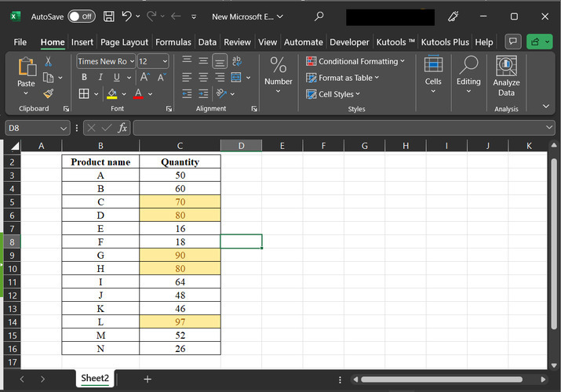Toggle the AutoSave switch

tap(82, 16)
